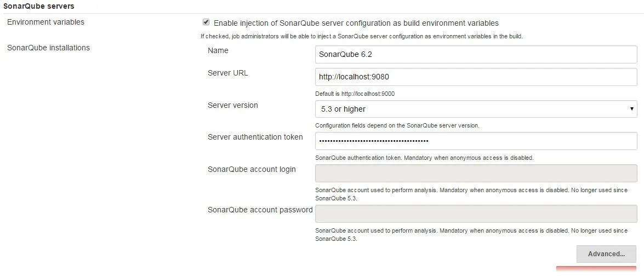The width and height of the screenshot is (644, 277).
Task: Click the 'Default is http://localhost:9000' hint text
Action: point(355,94)
